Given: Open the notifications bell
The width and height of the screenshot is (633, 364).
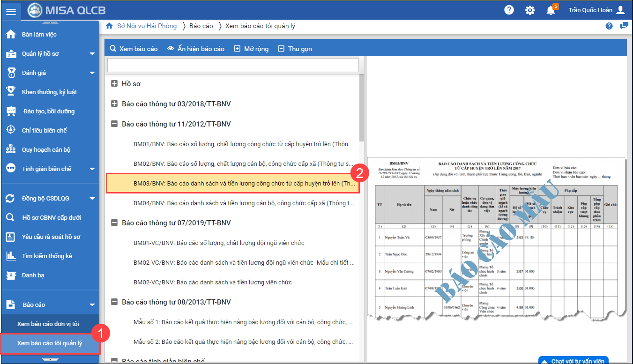Looking at the screenshot, I should click(551, 10).
